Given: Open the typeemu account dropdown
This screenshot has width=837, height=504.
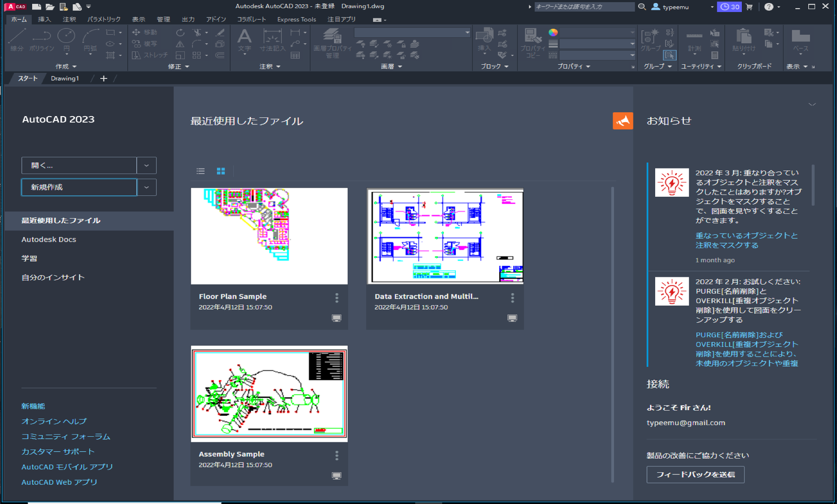Looking at the screenshot, I should coord(712,7).
